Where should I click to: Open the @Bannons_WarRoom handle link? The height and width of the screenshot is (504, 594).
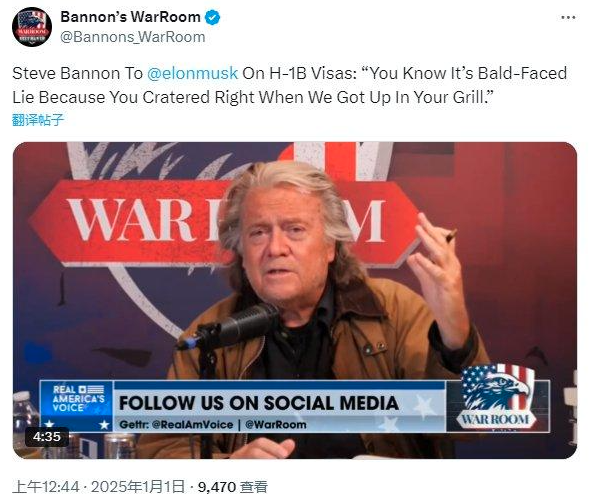tap(133, 37)
